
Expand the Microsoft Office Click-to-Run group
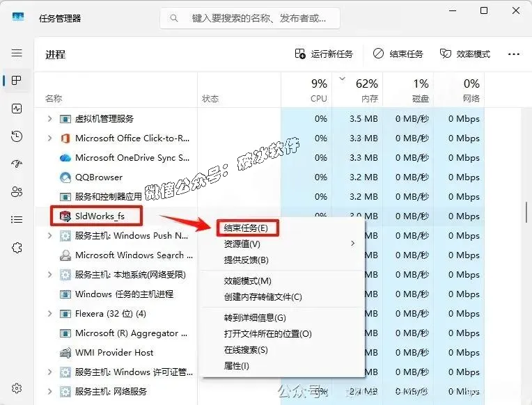[x=50, y=138]
